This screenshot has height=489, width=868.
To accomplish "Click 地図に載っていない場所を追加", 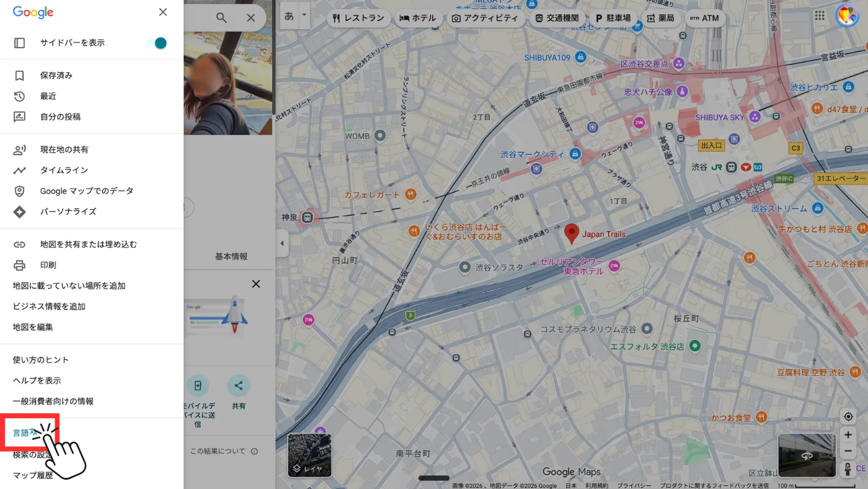I will pos(69,286).
